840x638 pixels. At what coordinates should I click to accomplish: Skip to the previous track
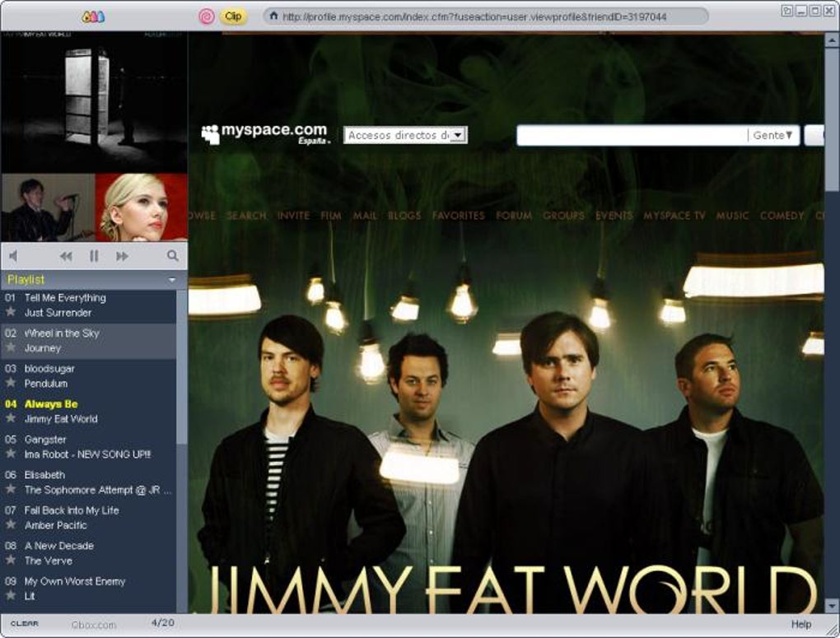tap(66, 255)
